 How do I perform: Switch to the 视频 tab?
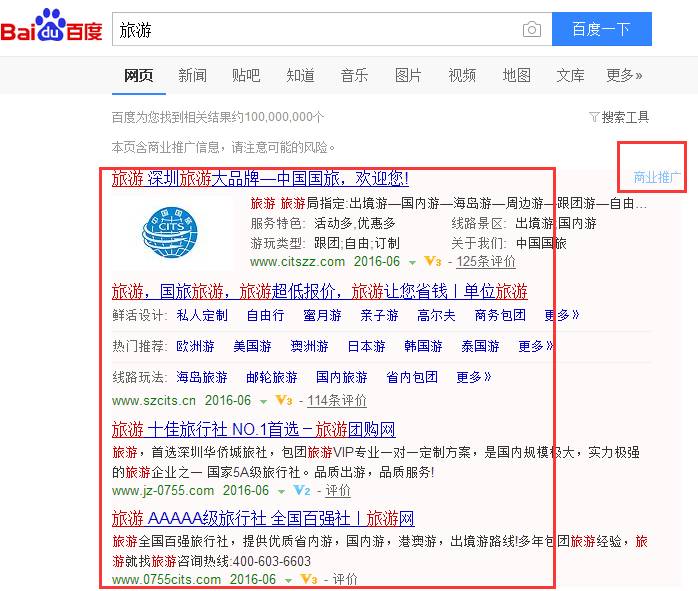[462, 75]
